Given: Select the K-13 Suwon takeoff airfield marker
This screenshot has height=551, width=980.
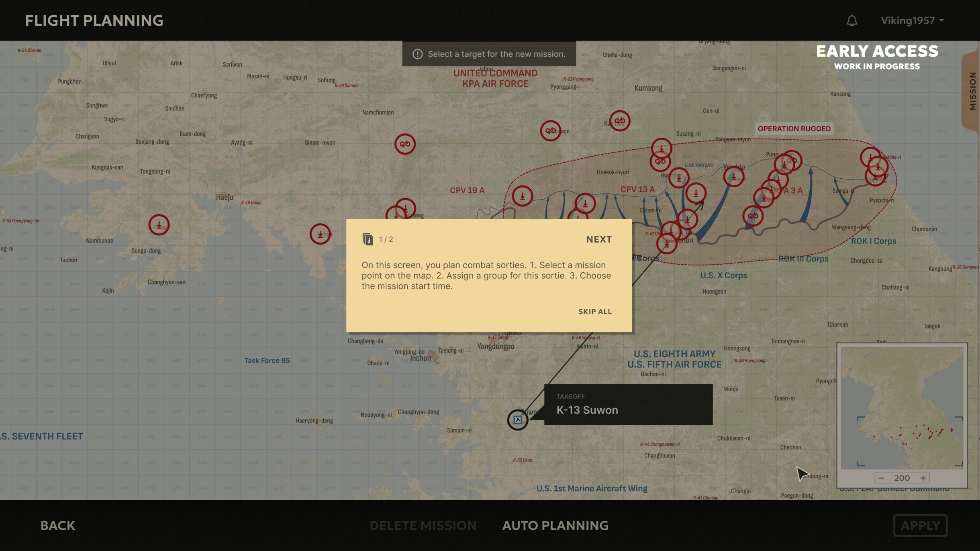Looking at the screenshot, I should point(517,420).
